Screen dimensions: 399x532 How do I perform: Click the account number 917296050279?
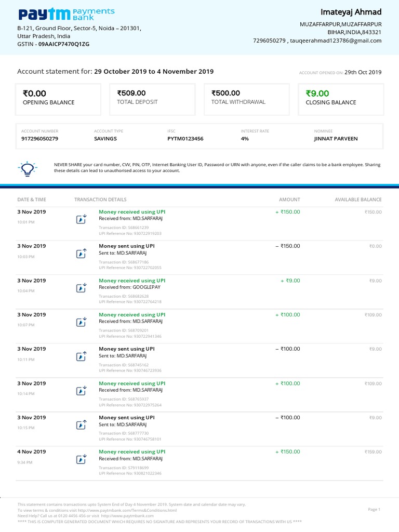(39, 139)
